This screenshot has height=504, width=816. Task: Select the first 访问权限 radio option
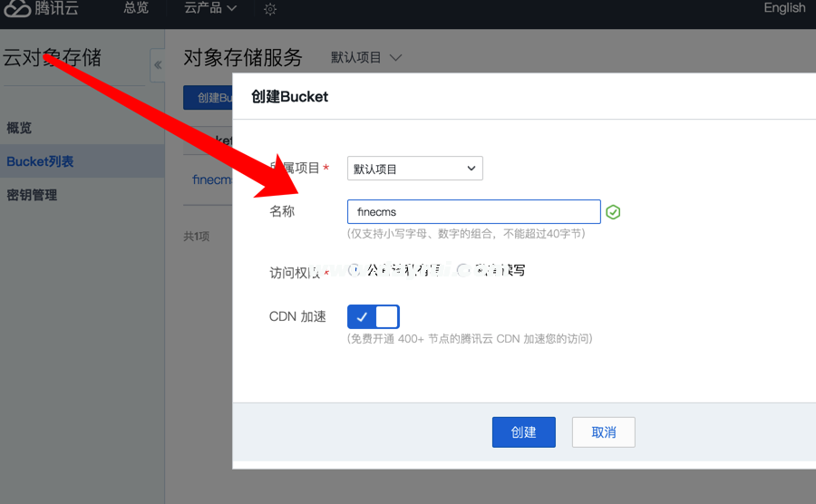(x=355, y=270)
